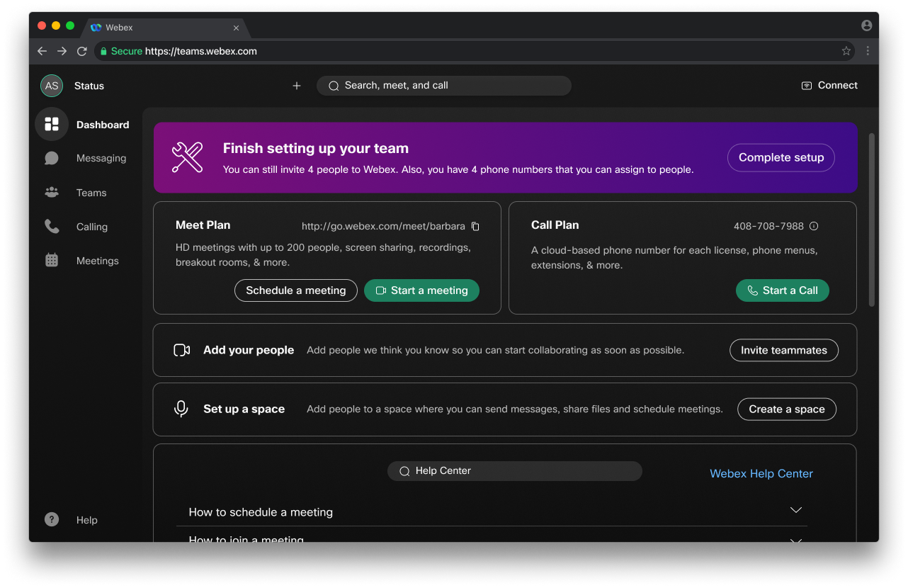Open the Webex Help Center link

(761, 474)
